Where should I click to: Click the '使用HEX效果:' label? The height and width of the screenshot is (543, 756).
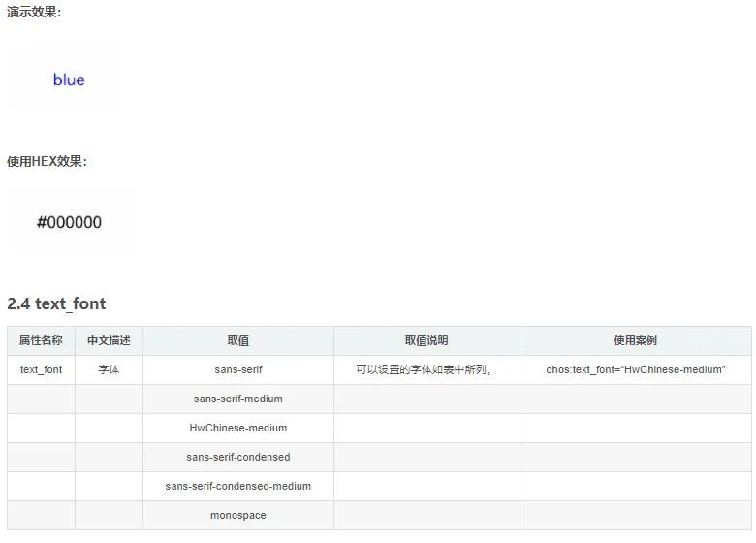click(47, 161)
